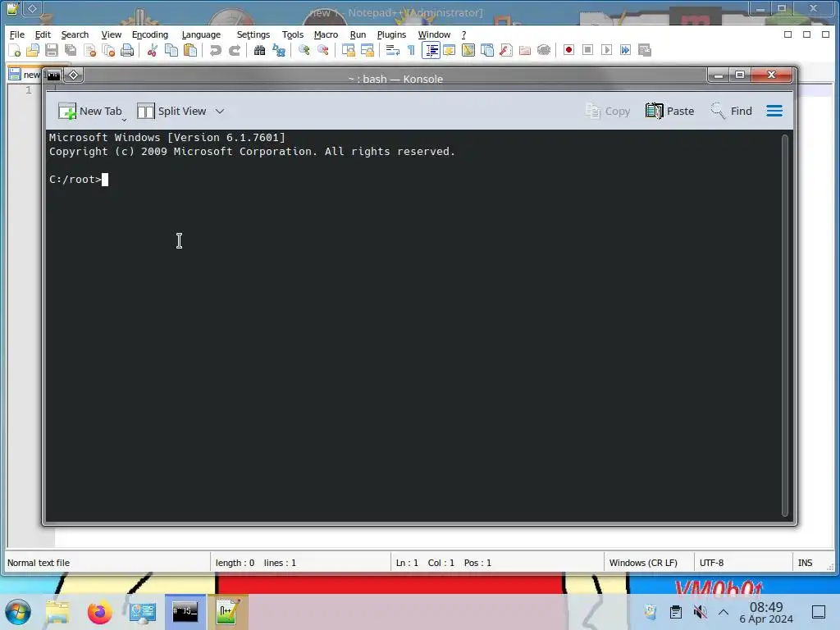Click the New file icon in Notepad++ toolbar
840x630 pixels.
pos(15,50)
